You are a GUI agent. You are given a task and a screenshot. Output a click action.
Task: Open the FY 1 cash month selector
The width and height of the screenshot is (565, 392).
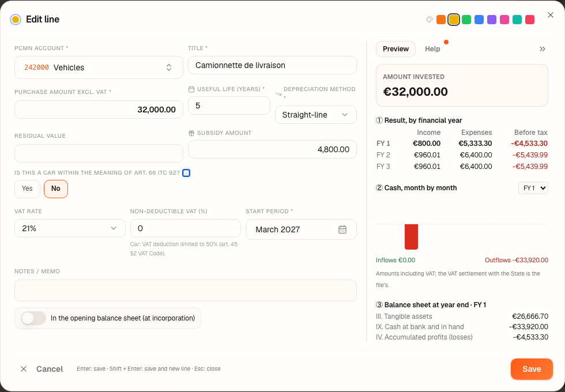[533, 188]
